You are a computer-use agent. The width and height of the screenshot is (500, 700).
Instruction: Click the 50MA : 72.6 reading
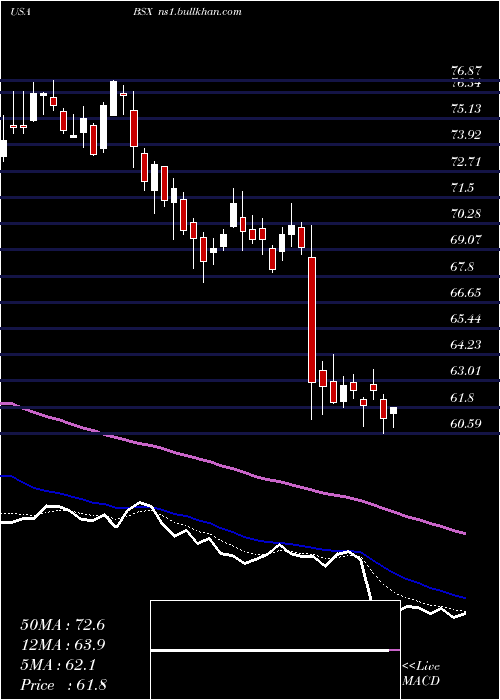[62, 625]
